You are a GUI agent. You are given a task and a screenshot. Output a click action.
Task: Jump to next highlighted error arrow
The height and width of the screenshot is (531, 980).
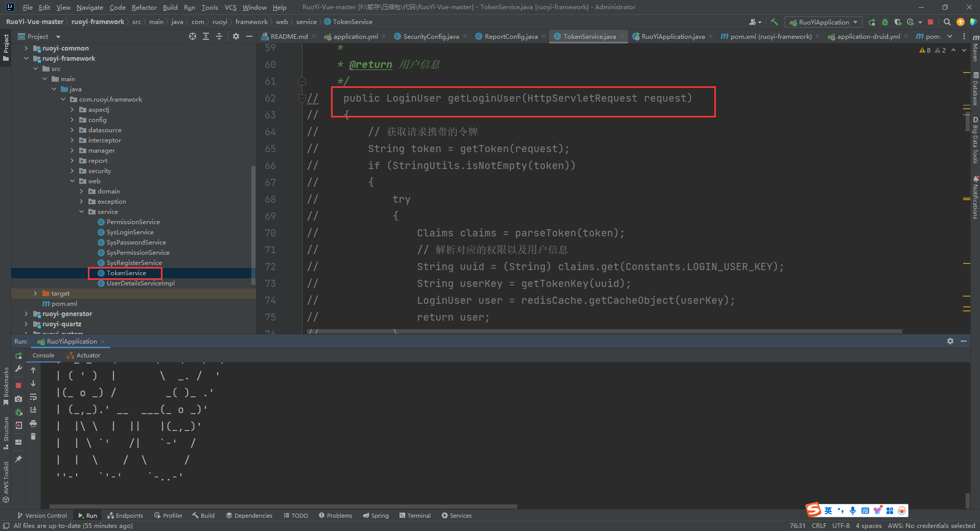click(964, 50)
